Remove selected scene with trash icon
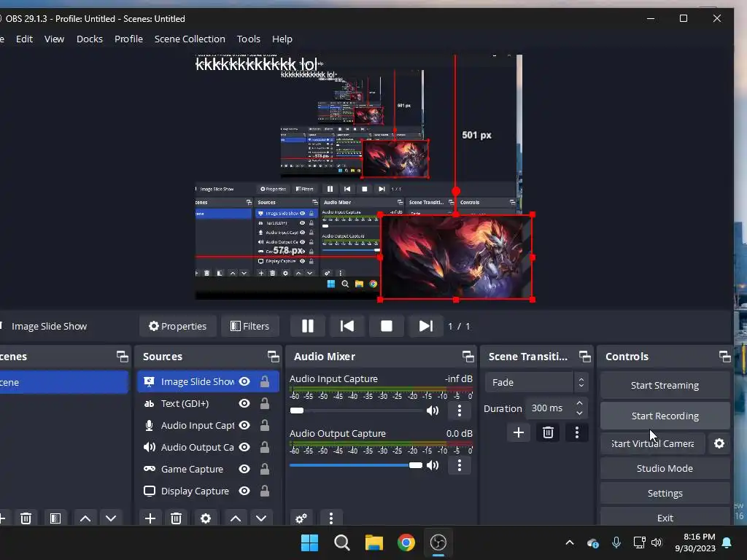Image resolution: width=747 pixels, height=560 pixels. (x=26, y=518)
